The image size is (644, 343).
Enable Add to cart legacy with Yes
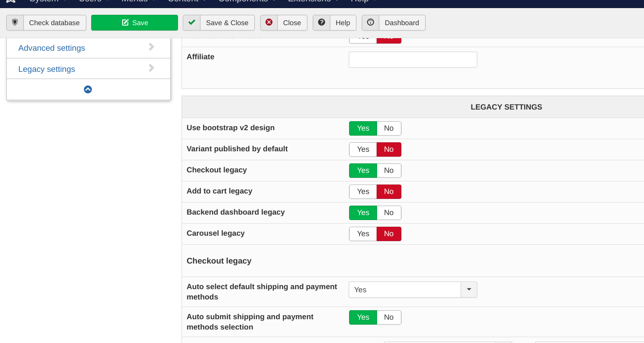[363, 192]
